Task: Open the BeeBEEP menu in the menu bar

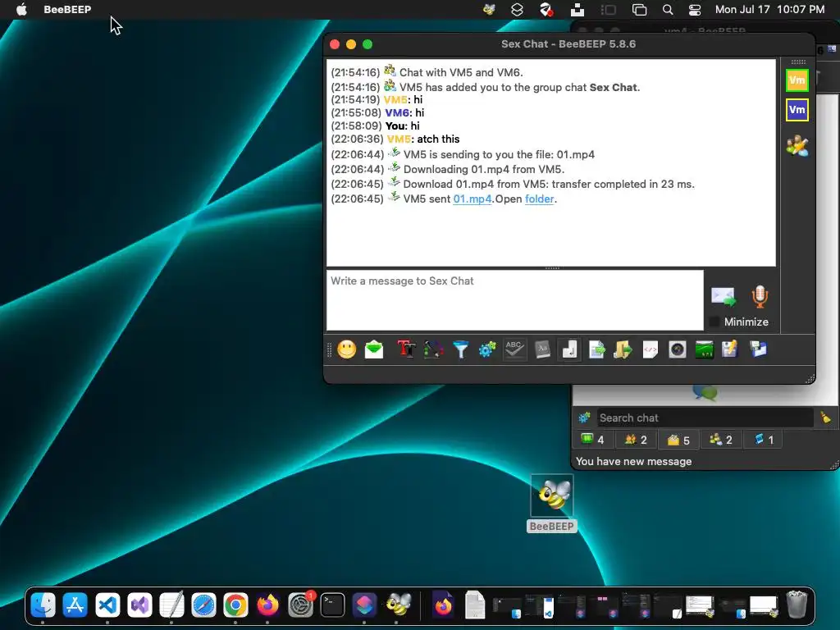Action: [67, 9]
